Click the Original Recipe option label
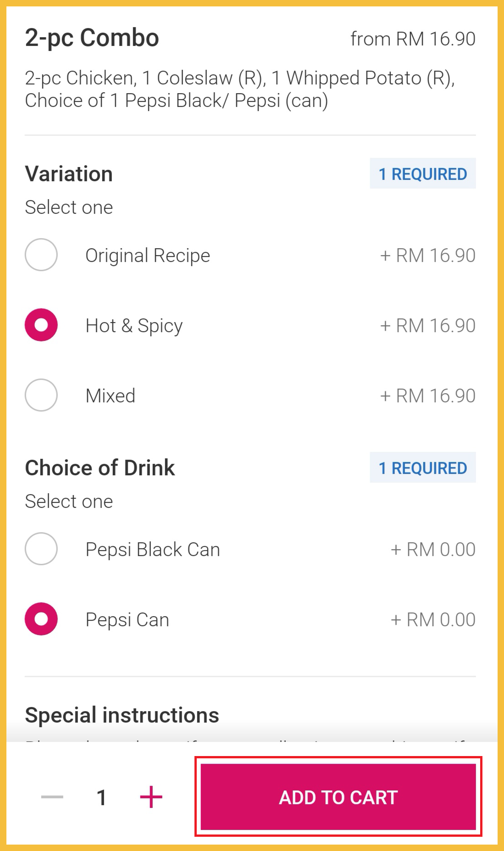 point(148,256)
